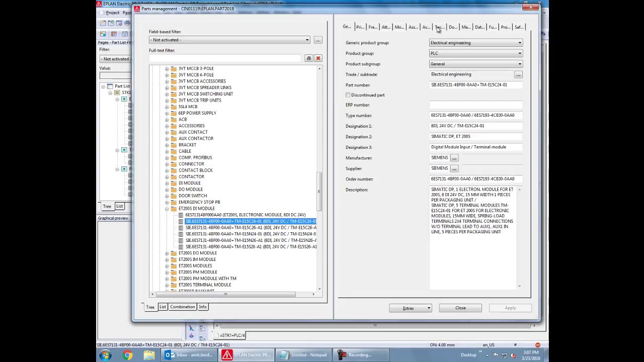
Task: Open the field-based filter ellipsis button
Action: point(318,40)
